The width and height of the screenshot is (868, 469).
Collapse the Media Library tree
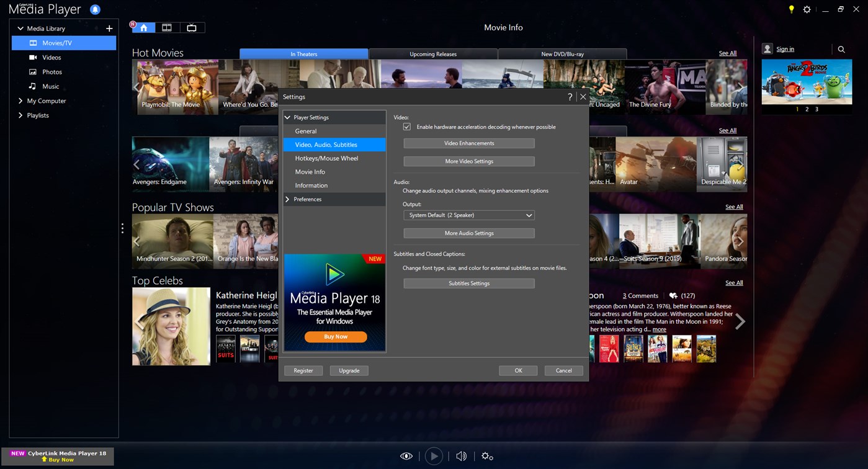20,28
